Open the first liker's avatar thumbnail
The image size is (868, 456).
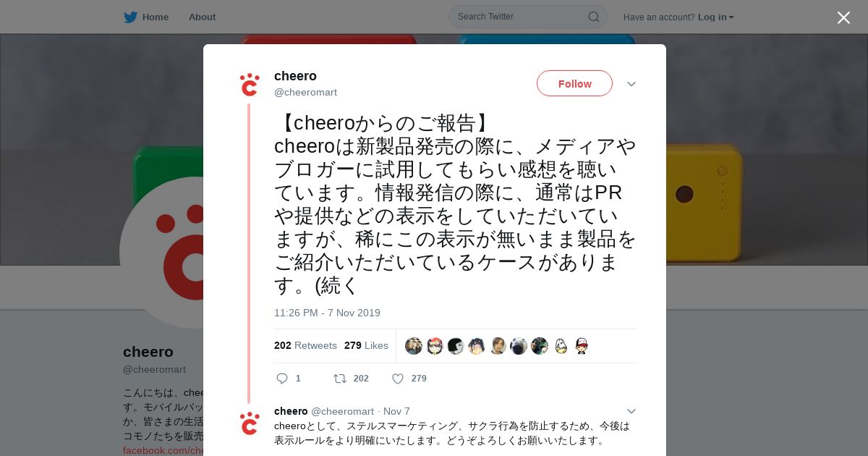(x=414, y=346)
